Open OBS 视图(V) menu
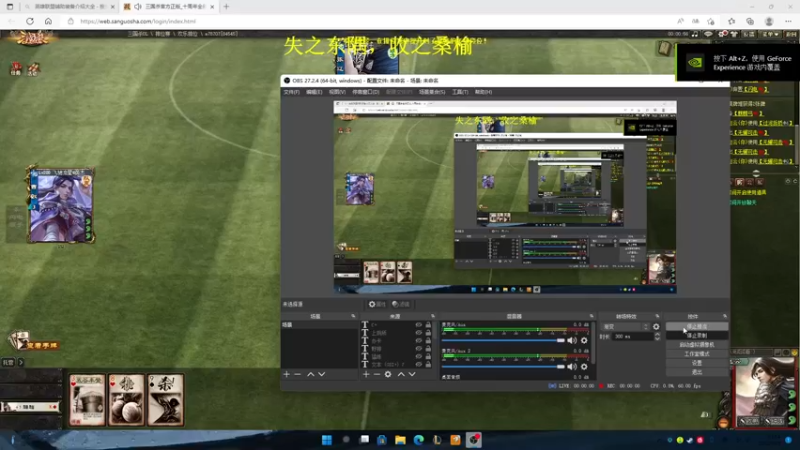Image resolution: width=800 pixels, height=450 pixels. [337, 92]
